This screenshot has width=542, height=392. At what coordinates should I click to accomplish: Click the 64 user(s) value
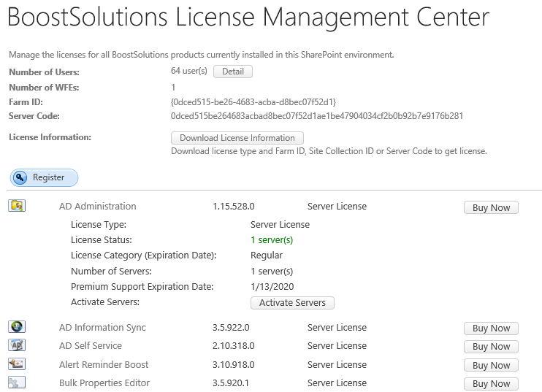click(x=188, y=71)
